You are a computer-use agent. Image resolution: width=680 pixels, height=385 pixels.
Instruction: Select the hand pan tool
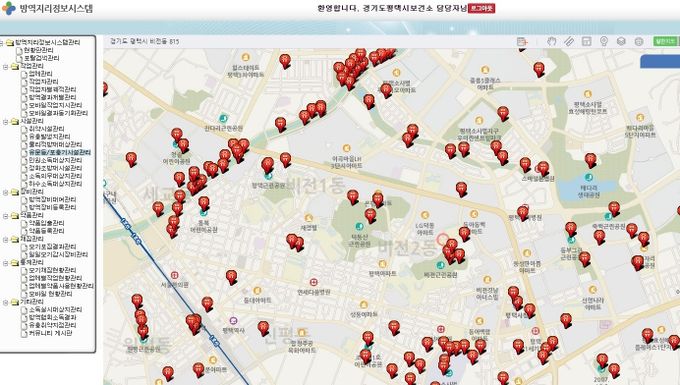pyautogui.click(x=551, y=41)
